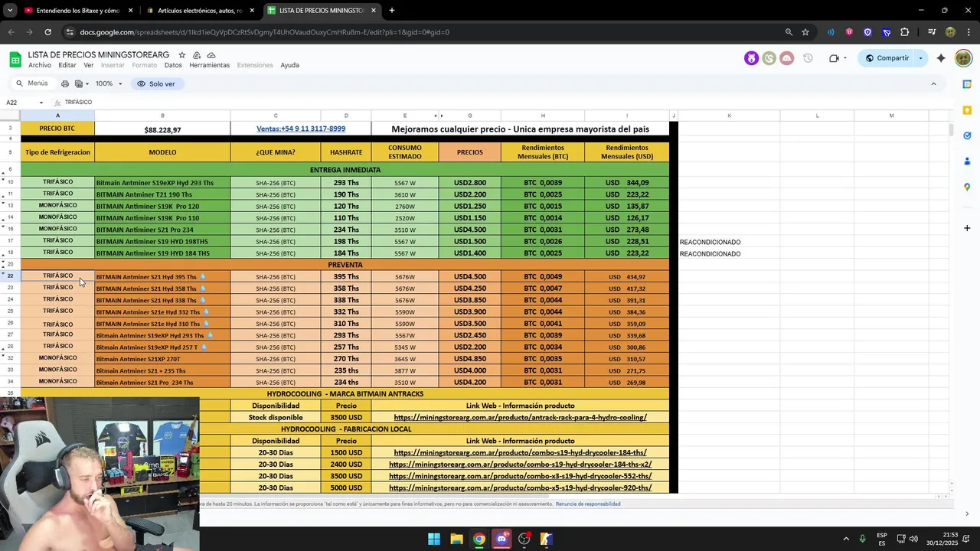Open the combo-s19-hyd-drycooler-184-ths link
Screen dimensions: 980x551
520,453
